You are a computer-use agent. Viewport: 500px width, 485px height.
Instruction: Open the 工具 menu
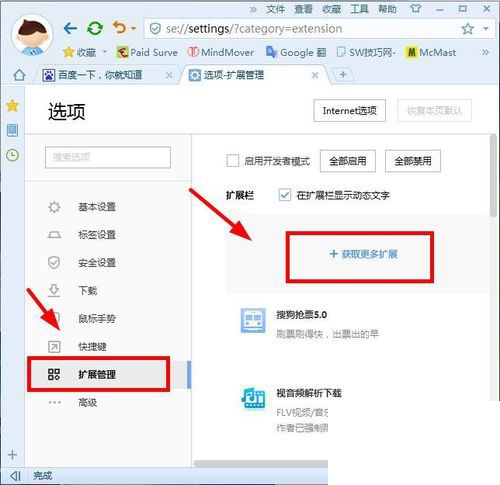coord(359,9)
